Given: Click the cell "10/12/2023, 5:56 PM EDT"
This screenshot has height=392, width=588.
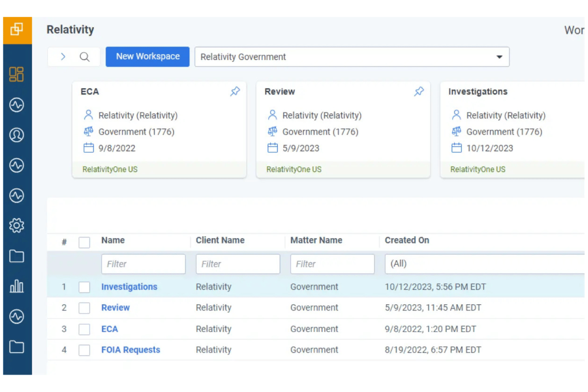Looking at the screenshot, I should pos(435,287).
